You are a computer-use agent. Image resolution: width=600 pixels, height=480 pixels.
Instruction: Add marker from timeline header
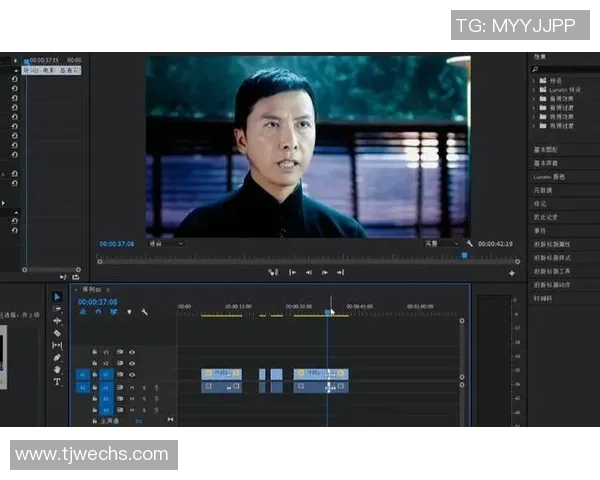(129, 312)
